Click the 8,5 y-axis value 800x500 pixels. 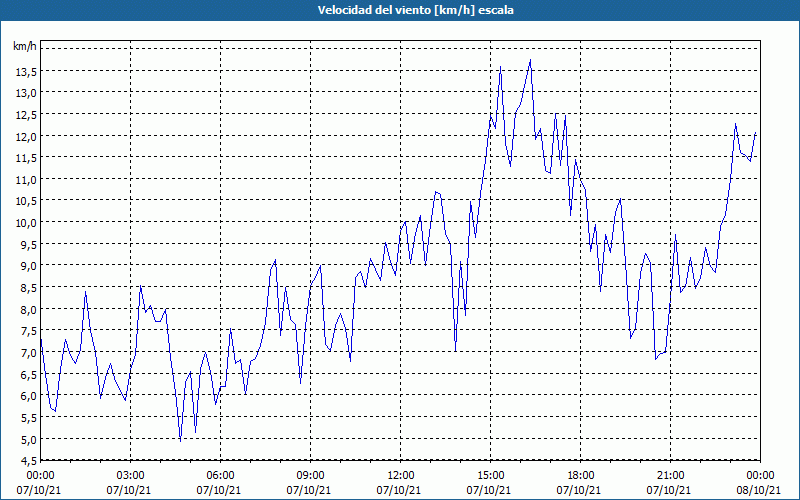pos(28,289)
